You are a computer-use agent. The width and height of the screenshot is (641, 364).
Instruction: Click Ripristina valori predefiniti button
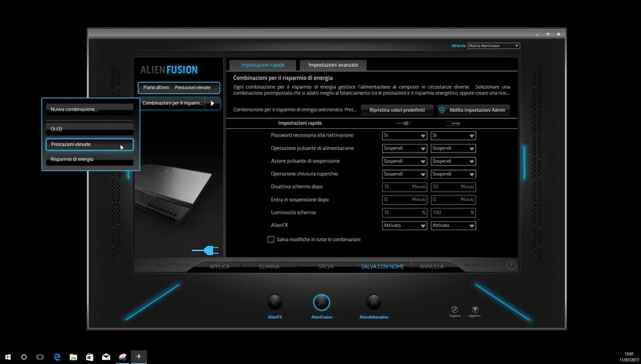[397, 110]
